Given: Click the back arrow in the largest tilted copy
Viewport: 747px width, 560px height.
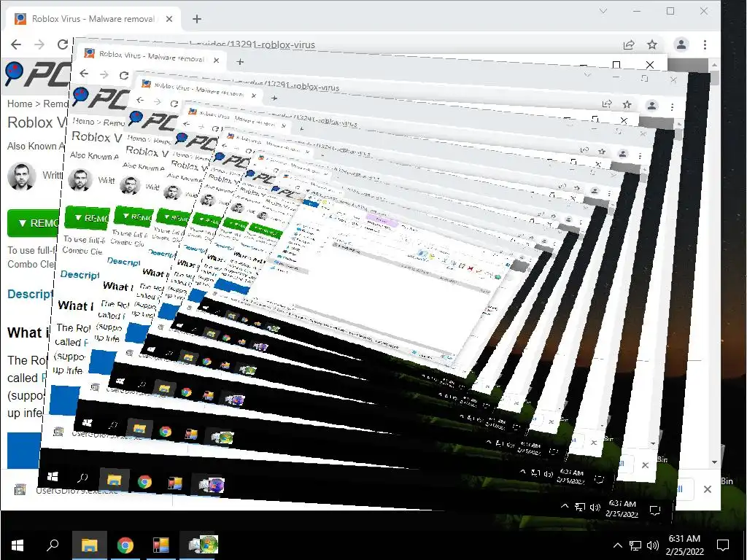Looking at the screenshot, I should (x=85, y=74).
